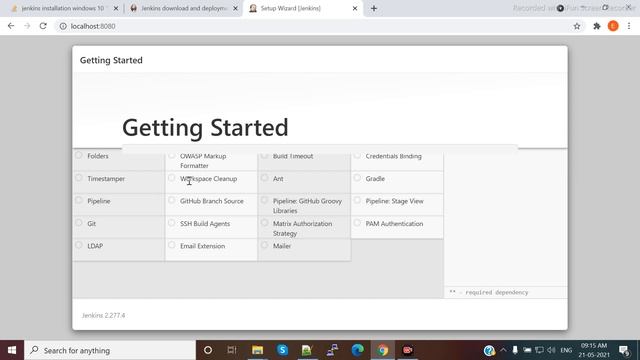The width and height of the screenshot is (640, 360).
Task: Switch to the jenkins installation windows 10 tab
Action: 63,8
